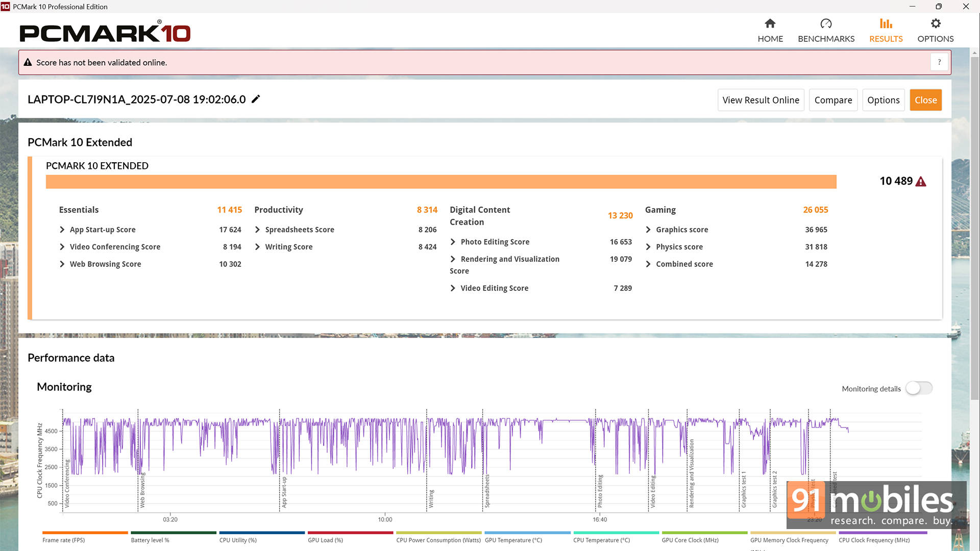The width and height of the screenshot is (980, 551).
Task: Go to OPTIONS tab label
Action: point(935,39)
